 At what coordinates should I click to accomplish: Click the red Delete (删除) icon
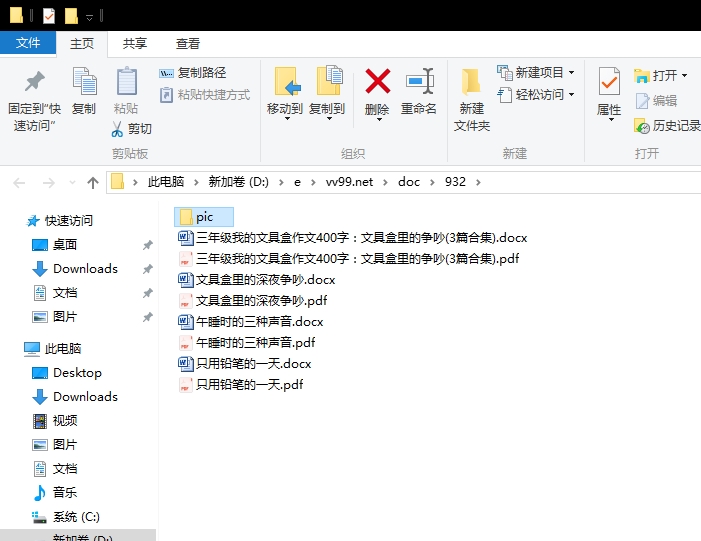[x=378, y=81]
